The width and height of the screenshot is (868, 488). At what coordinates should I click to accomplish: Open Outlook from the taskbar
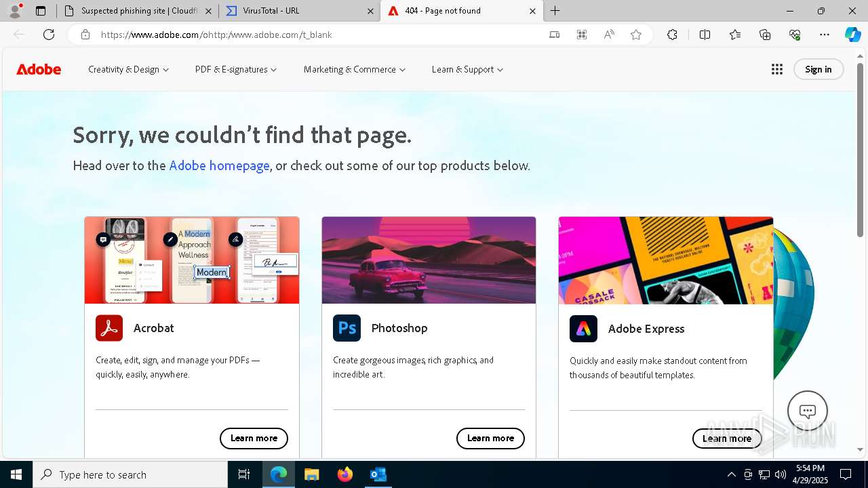click(x=378, y=474)
